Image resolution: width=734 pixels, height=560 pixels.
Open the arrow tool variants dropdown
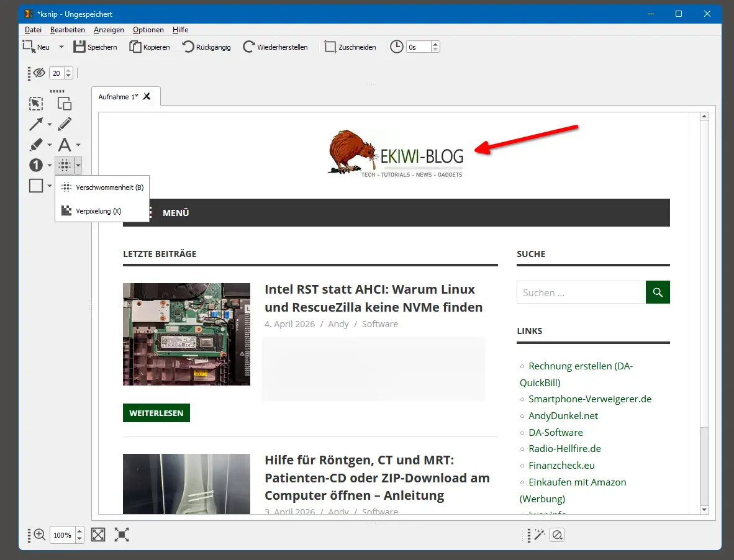click(50, 125)
